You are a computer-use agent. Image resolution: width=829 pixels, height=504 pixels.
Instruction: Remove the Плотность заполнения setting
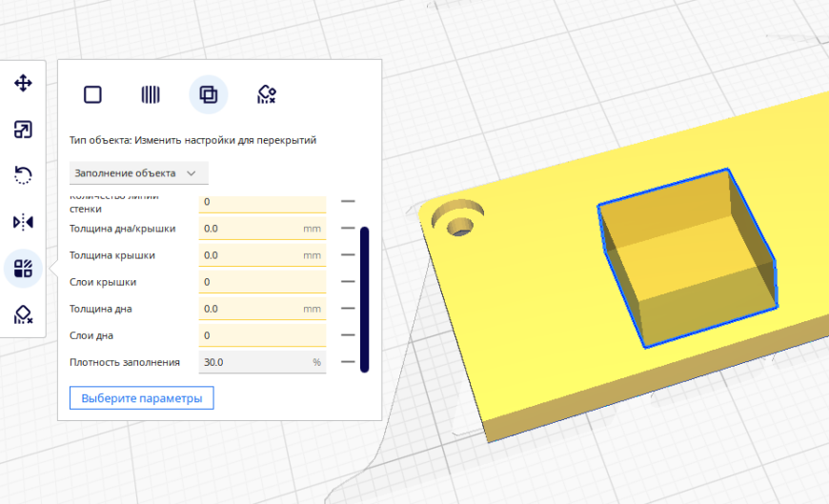[348, 362]
